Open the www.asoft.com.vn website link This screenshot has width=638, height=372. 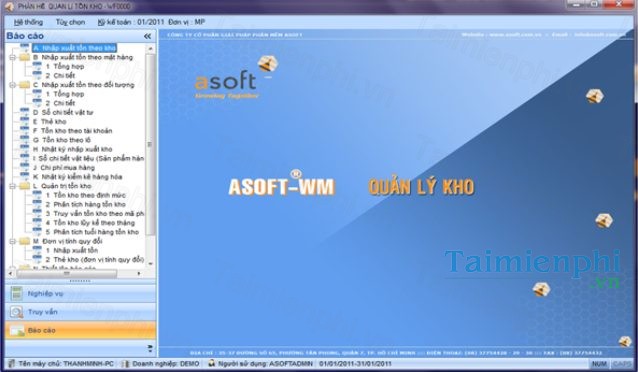pos(515,35)
